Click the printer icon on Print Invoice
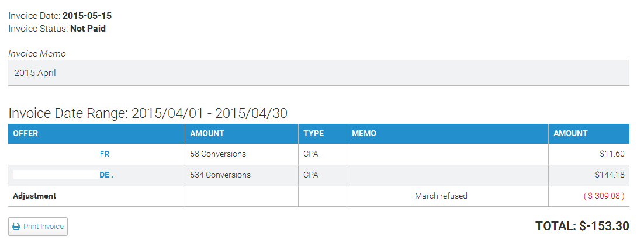This screenshot has height=243, width=644. pyautogui.click(x=16, y=227)
